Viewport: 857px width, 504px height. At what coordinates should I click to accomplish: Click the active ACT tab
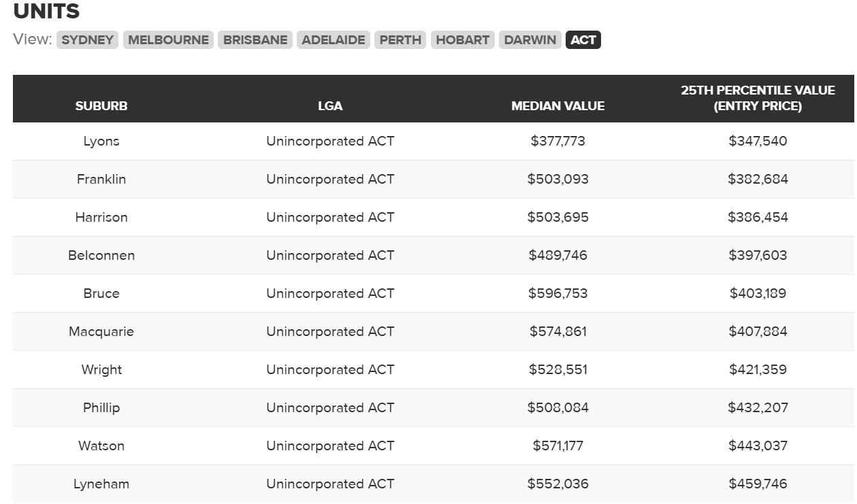point(583,39)
